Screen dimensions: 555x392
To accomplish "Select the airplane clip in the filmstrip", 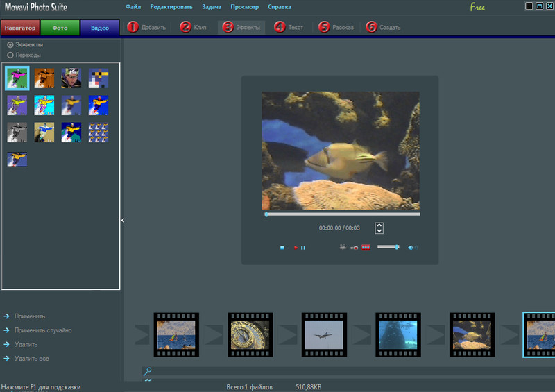I will click(x=324, y=334).
